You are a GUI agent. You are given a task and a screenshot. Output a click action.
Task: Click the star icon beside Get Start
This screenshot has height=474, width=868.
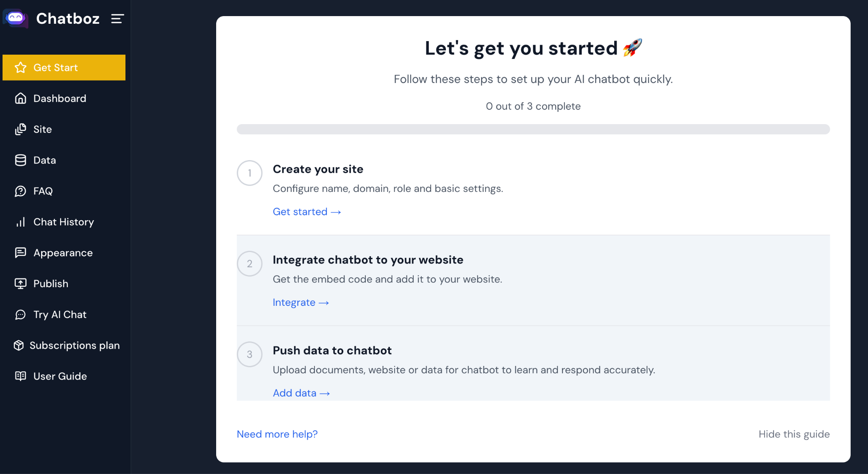pyautogui.click(x=20, y=68)
